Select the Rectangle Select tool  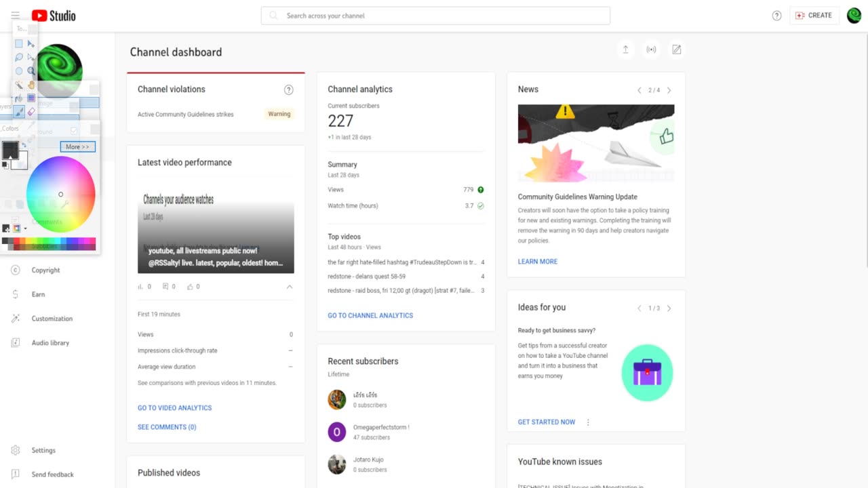click(x=19, y=43)
